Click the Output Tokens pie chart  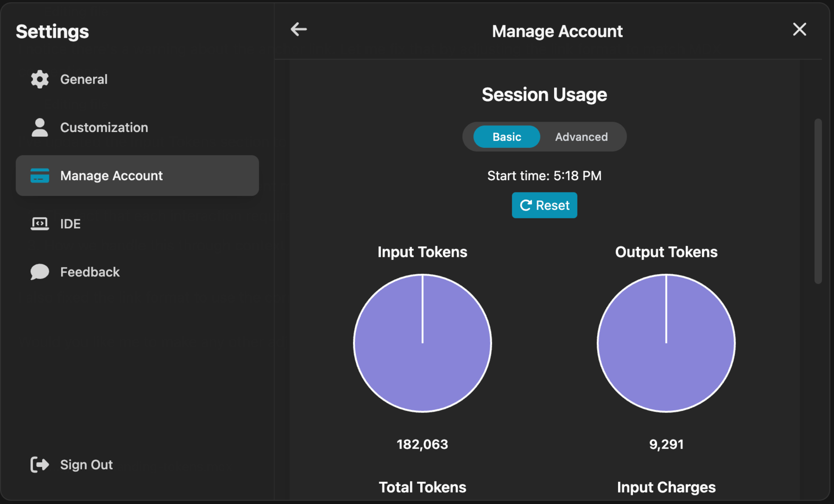point(666,343)
